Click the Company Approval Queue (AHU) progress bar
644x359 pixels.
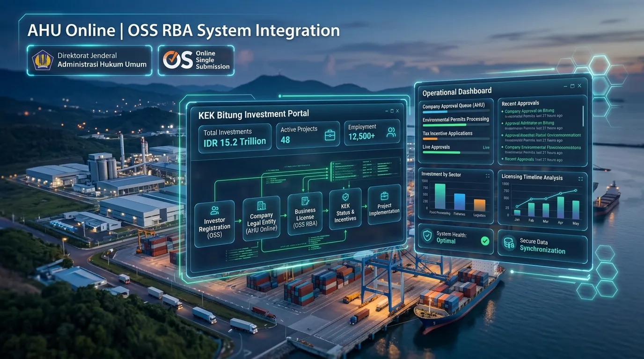pos(456,112)
